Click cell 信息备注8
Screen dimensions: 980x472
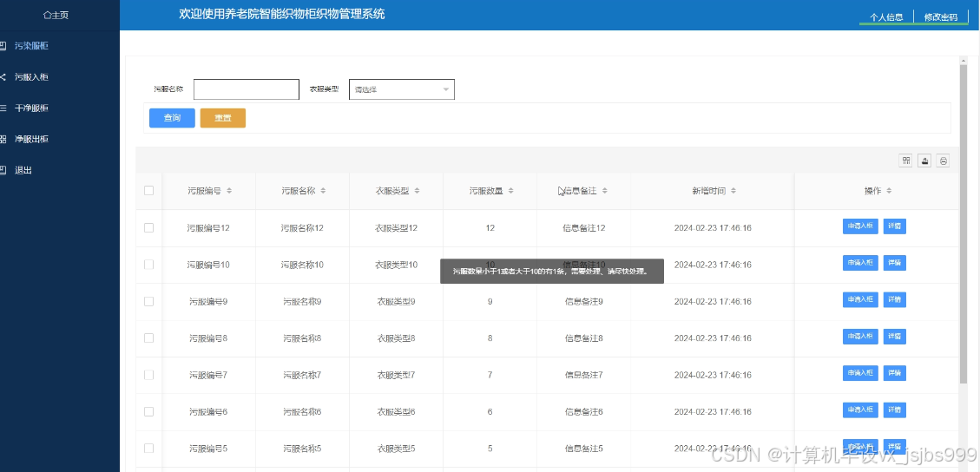pyautogui.click(x=584, y=338)
